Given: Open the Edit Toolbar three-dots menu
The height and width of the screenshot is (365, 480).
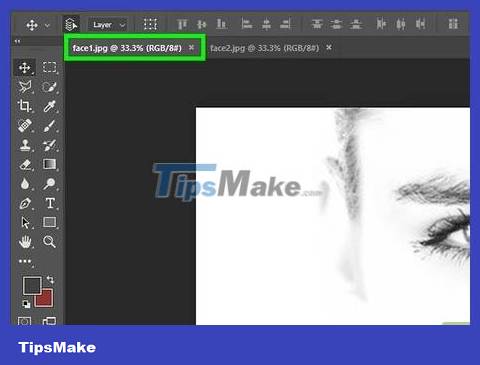Looking at the screenshot, I should (25, 261).
